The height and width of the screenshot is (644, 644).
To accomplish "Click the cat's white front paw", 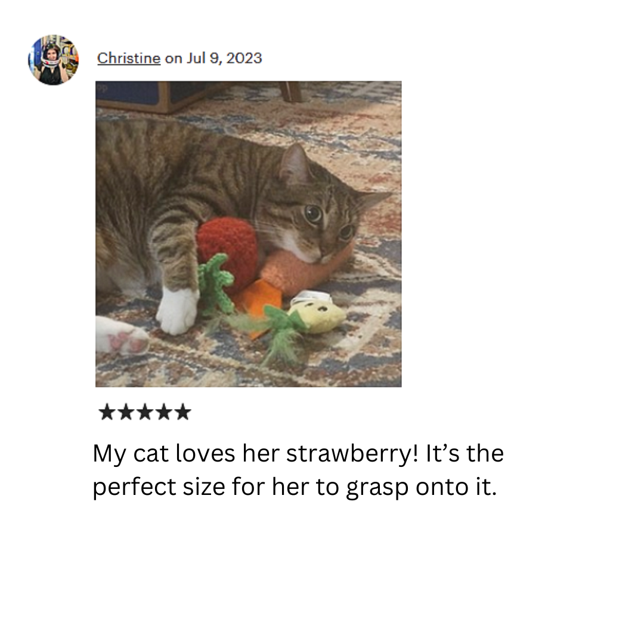I will point(178,310).
